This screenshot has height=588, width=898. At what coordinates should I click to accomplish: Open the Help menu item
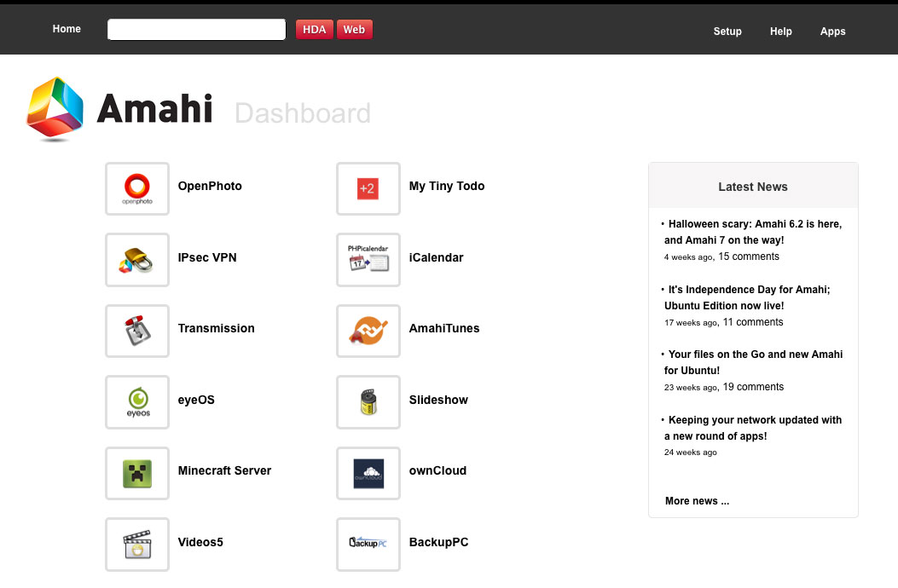[x=780, y=32]
